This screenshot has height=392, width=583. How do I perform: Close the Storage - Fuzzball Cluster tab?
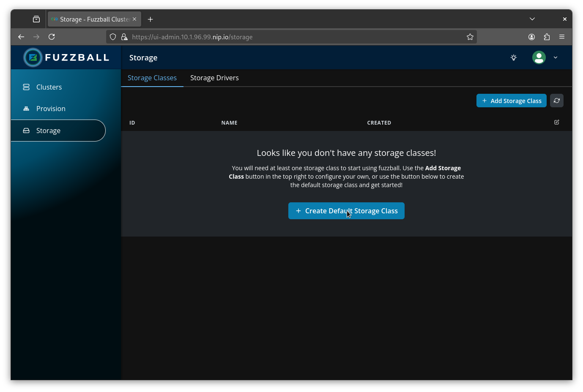134,19
